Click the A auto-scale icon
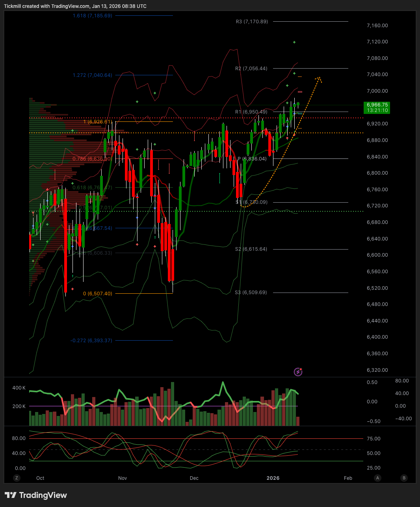This screenshot has height=507, width=420. coord(377,478)
